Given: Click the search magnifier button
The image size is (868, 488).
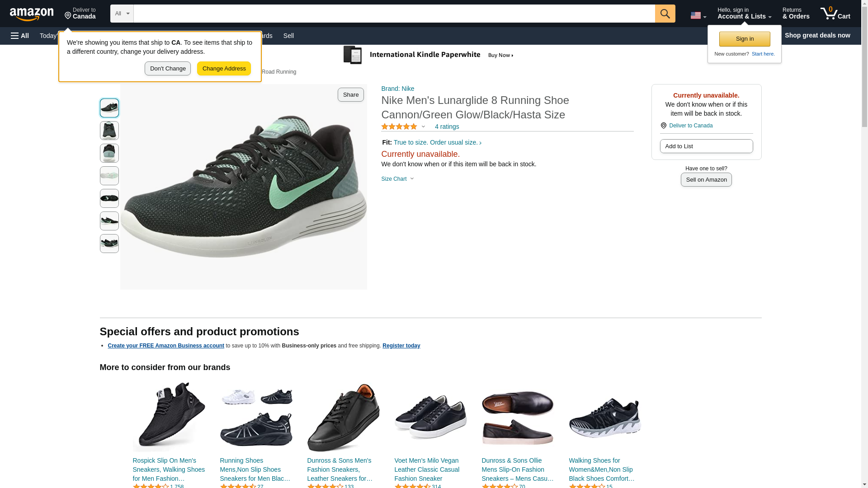Looking at the screenshot, I should coord(665,14).
